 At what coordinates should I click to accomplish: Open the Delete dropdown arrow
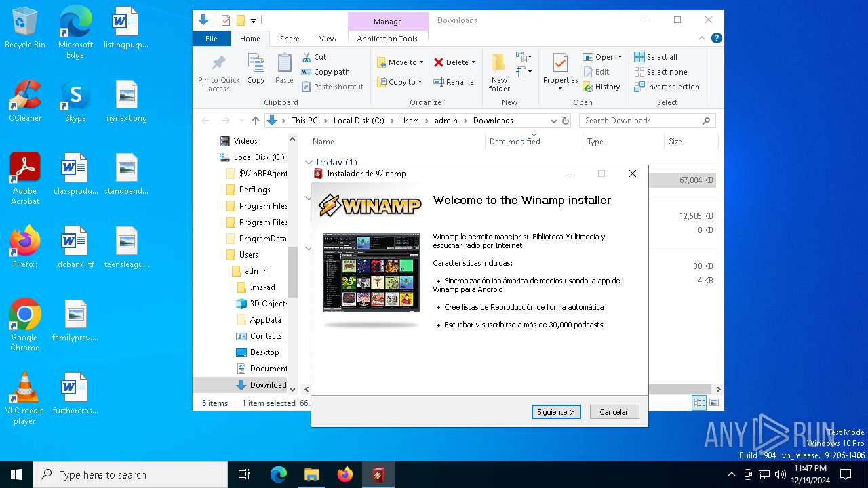473,62
